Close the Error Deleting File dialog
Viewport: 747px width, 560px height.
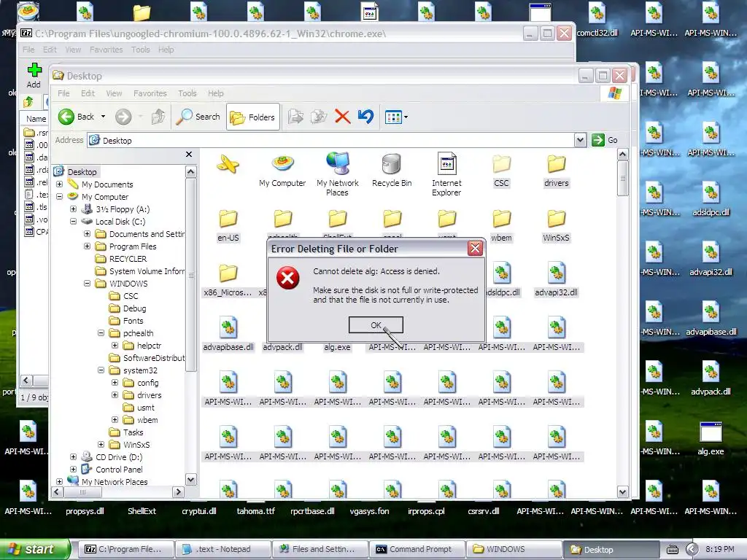point(475,248)
